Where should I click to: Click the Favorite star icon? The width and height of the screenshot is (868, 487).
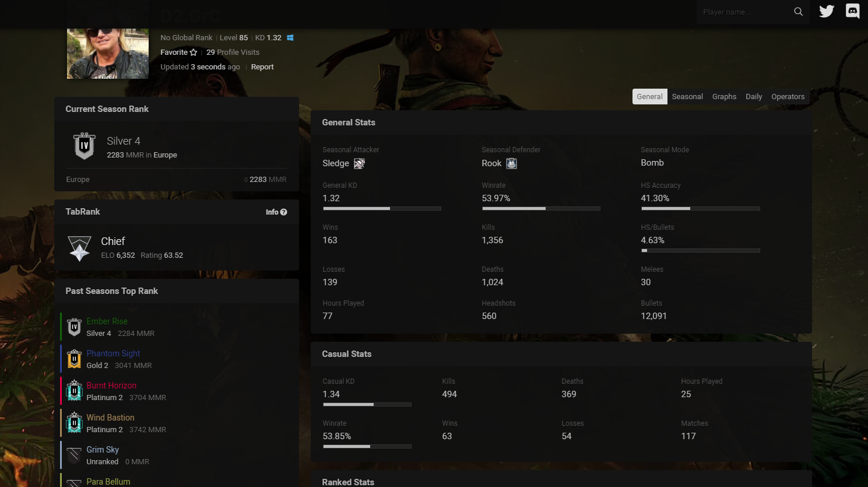click(x=194, y=52)
